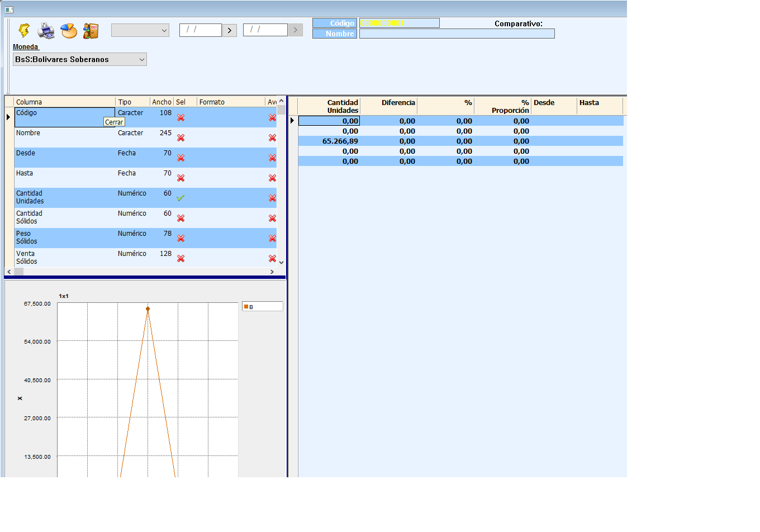
Task: Toggle Sel mark for Venta Sólidos row
Action: 180,258
